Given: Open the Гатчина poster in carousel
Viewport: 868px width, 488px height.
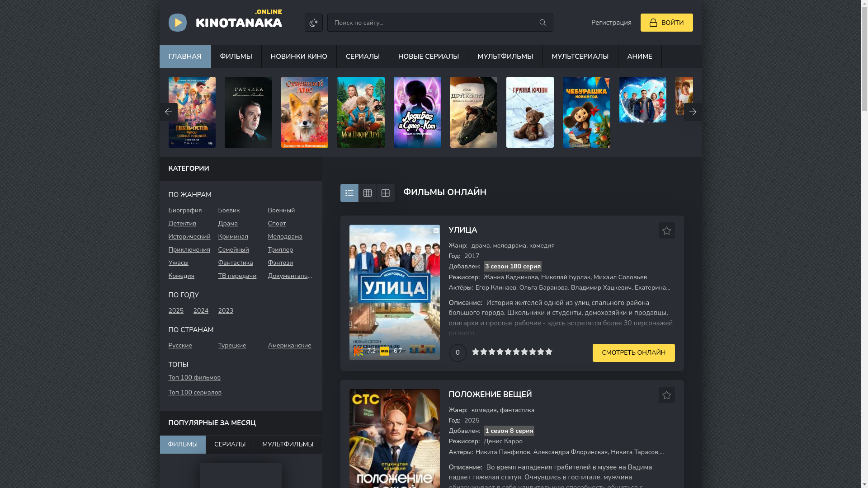Looking at the screenshot, I should [248, 112].
